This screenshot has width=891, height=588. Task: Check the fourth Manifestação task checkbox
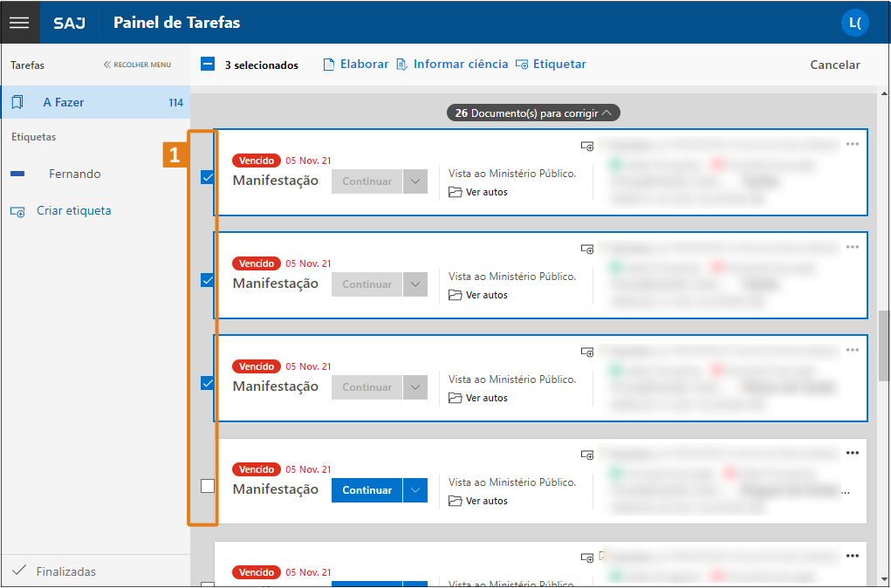(x=208, y=486)
